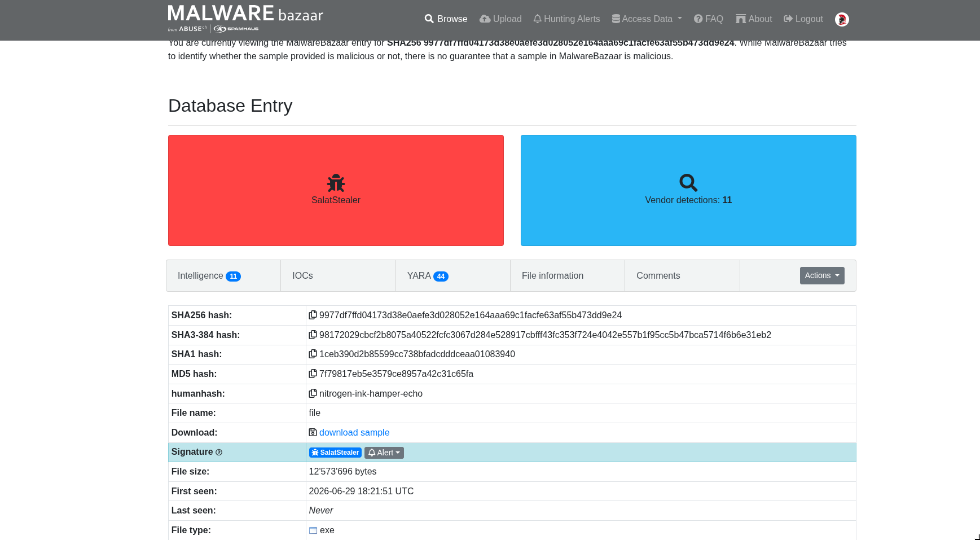This screenshot has width=980, height=540.
Task: Click the file size value 12'573'696 bytes
Action: point(342,471)
